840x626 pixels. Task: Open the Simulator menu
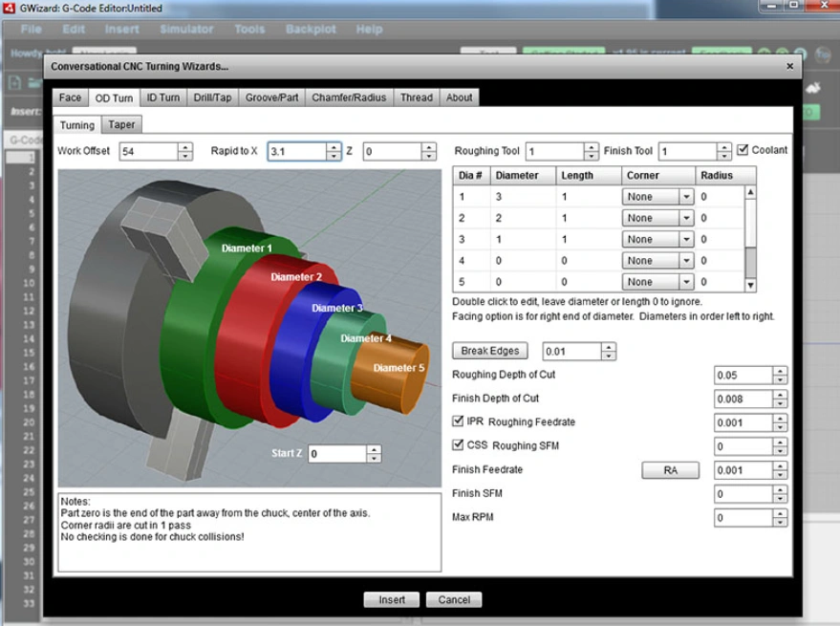pyautogui.click(x=185, y=29)
